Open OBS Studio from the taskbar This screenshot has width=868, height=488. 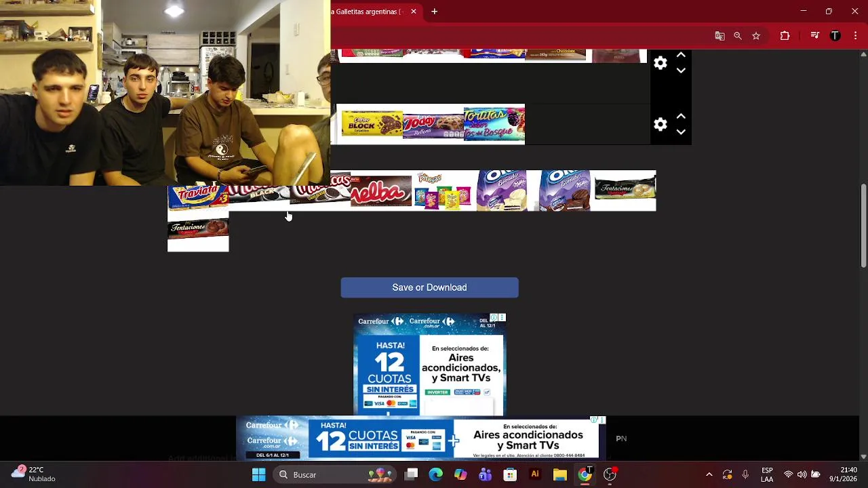click(610, 475)
